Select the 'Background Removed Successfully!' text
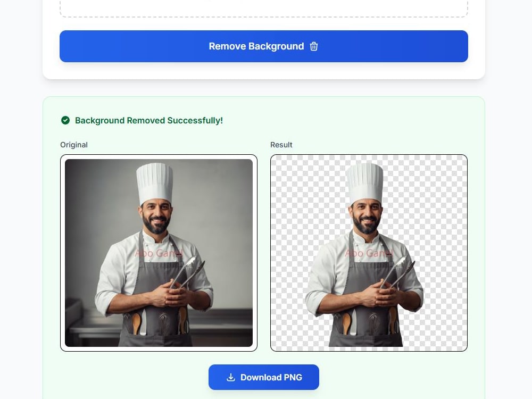Screen dimensions: 532x399 [149, 120]
